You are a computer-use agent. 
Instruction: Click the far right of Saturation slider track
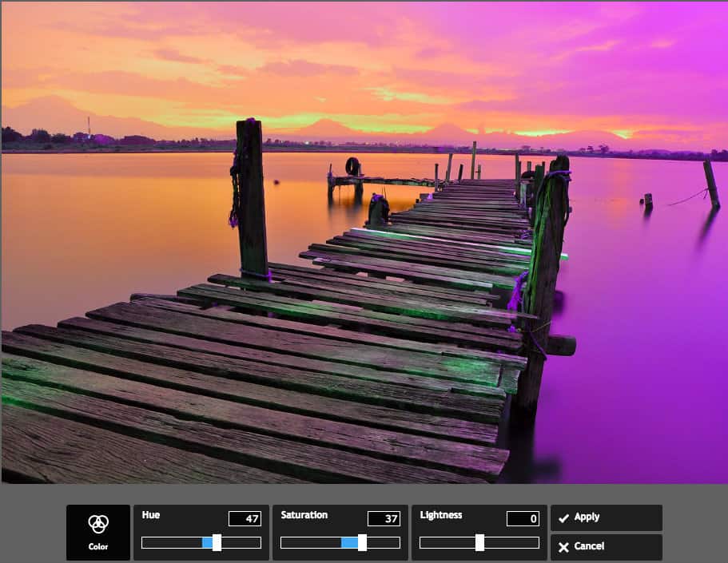point(398,543)
